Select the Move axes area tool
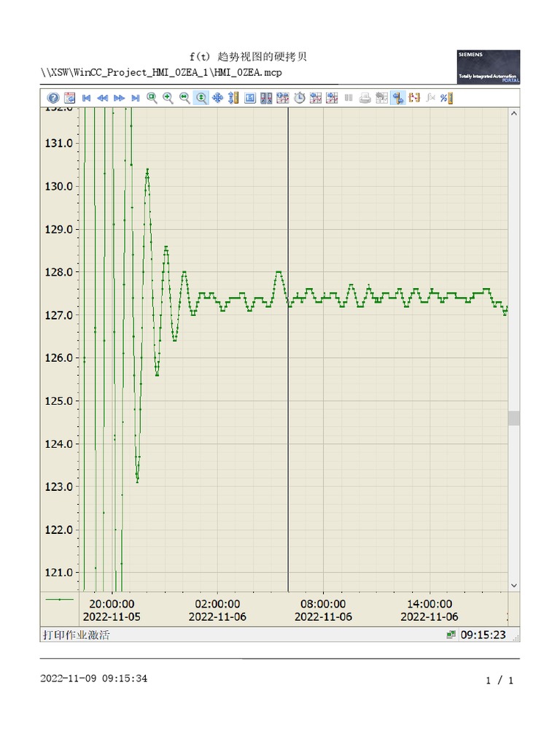 point(233,98)
